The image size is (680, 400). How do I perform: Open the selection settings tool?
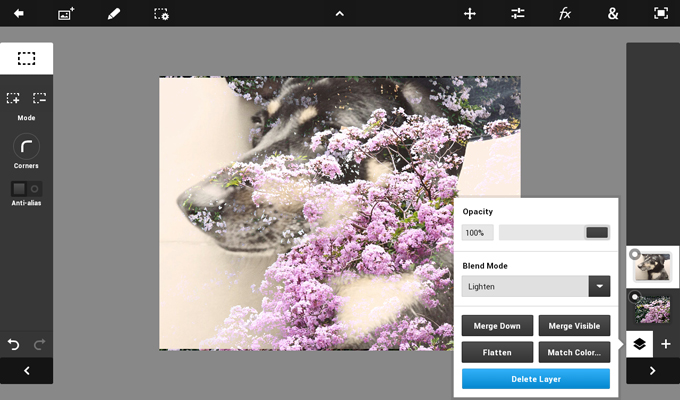click(161, 14)
